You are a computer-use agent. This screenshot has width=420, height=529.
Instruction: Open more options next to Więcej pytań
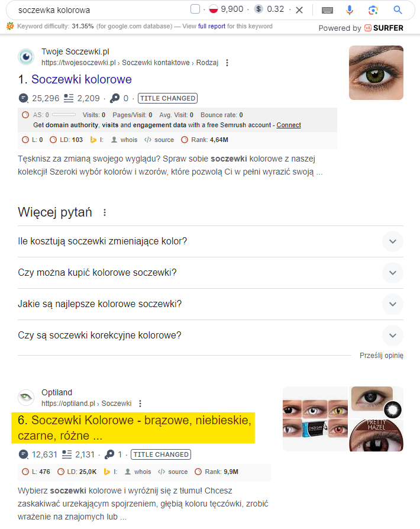tap(105, 212)
